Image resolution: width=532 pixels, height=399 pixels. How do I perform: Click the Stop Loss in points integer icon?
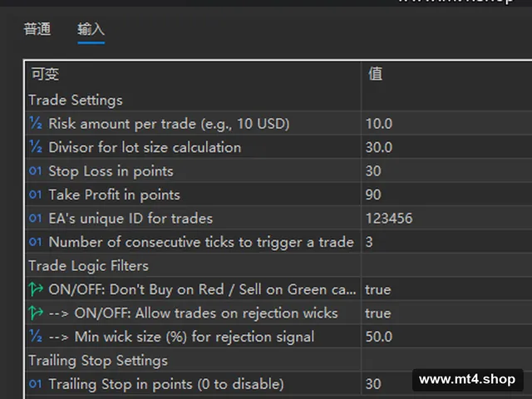click(35, 170)
